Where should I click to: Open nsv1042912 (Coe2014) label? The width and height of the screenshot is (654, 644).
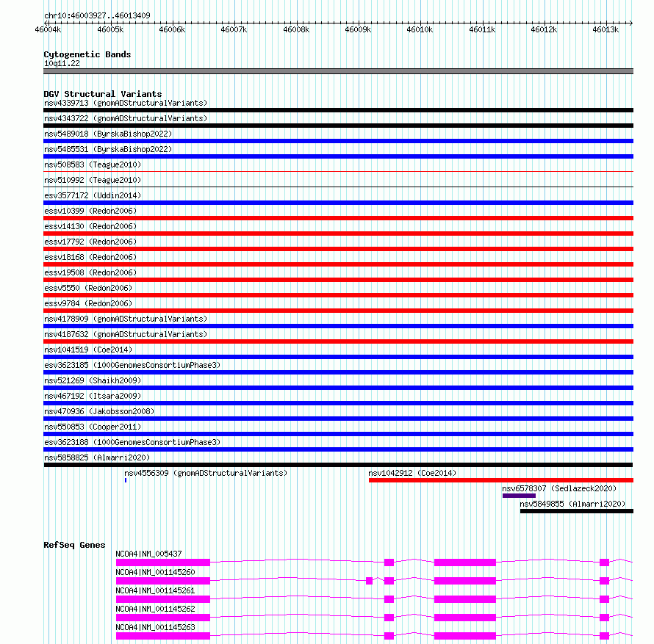(x=412, y=473)
